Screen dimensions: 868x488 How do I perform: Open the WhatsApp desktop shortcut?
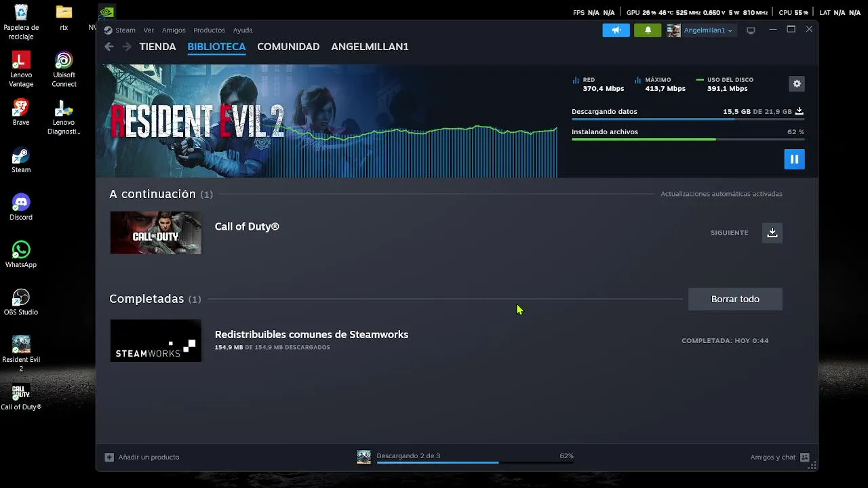point(21,255)
